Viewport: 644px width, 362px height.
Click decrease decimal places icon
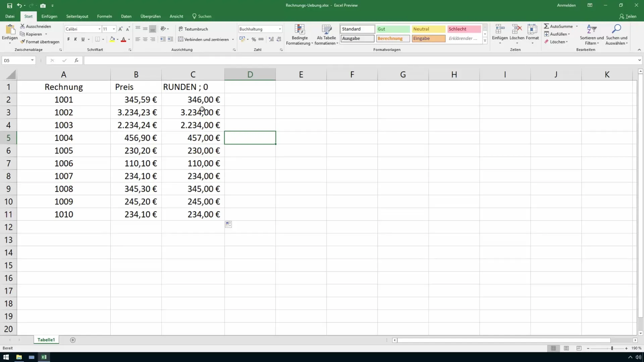[279, 39]
